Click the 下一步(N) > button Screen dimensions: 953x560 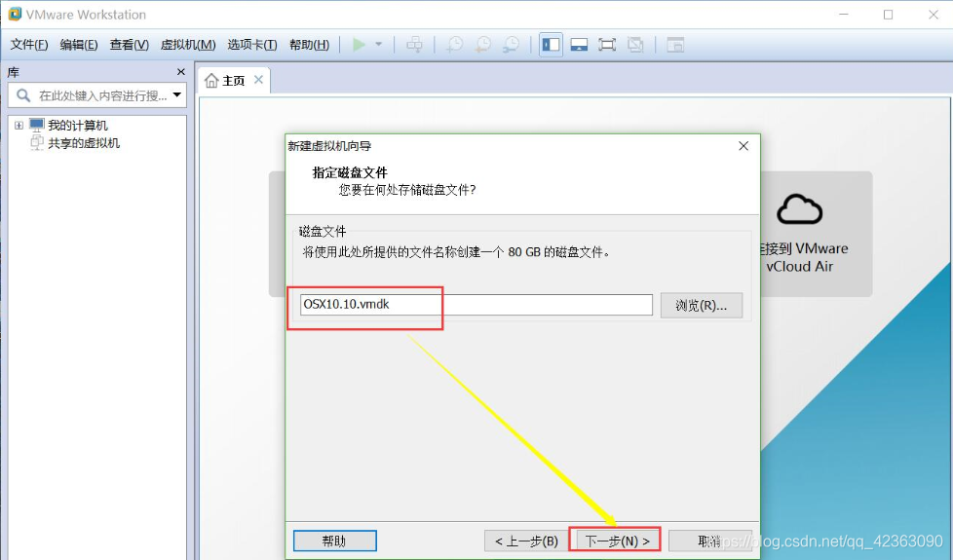pos(615,541)
